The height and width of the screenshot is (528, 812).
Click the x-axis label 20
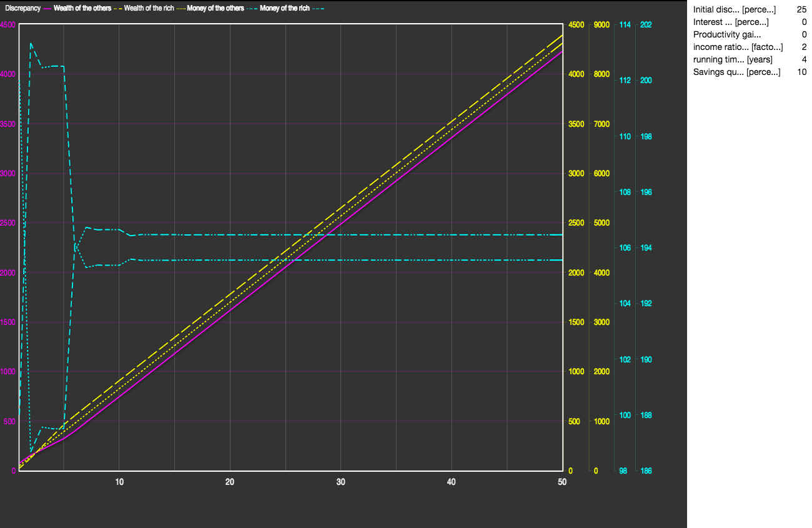[230, 482]
